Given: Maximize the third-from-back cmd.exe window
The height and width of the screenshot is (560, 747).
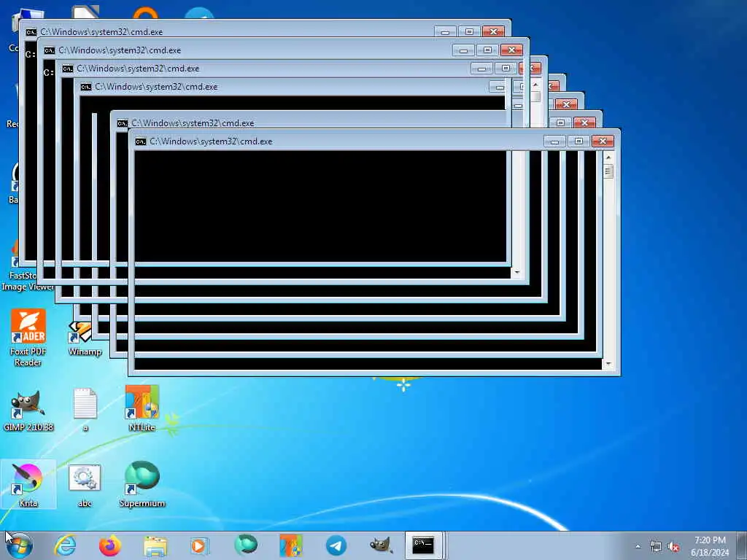Looking at the screenshot, I should pos(506,69).
